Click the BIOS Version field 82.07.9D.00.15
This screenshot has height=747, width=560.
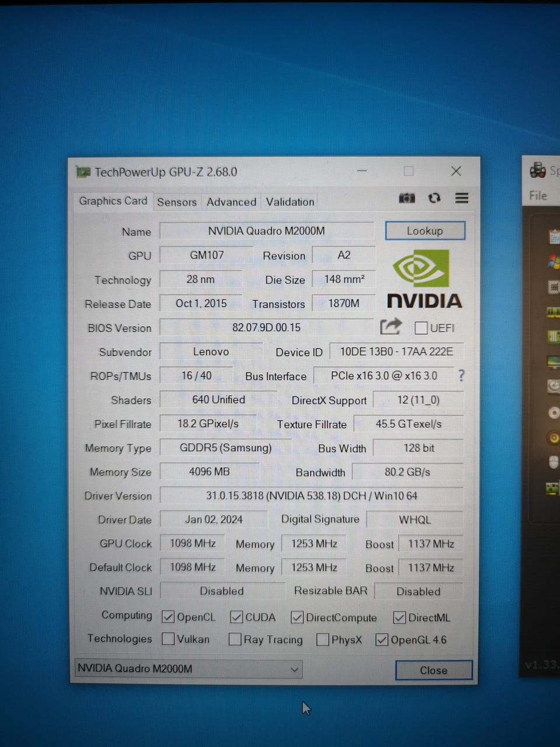[267, 327]
